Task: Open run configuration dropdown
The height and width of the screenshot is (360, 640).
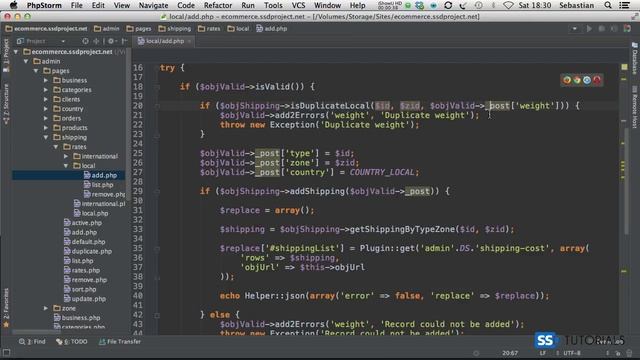Action: tap(574, 29)
